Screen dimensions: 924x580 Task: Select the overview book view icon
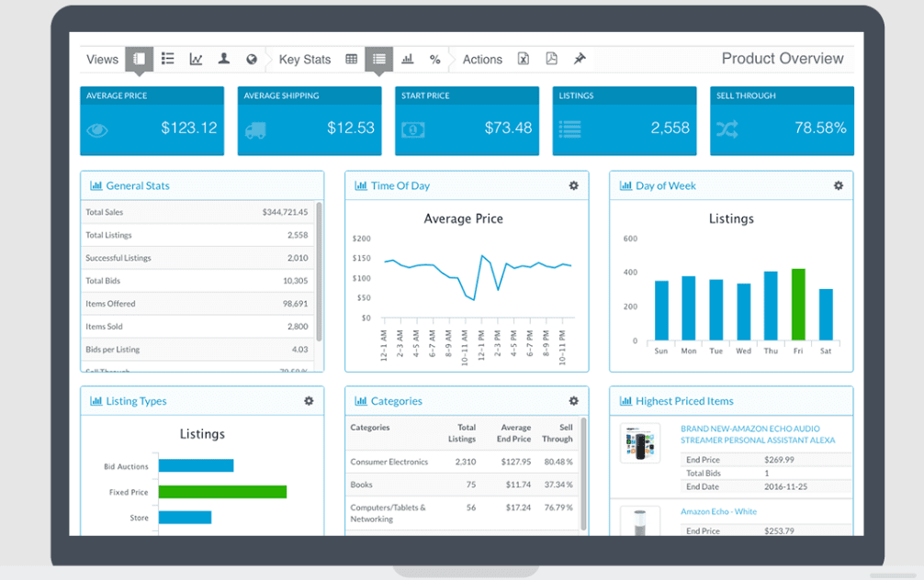(140, 59)
